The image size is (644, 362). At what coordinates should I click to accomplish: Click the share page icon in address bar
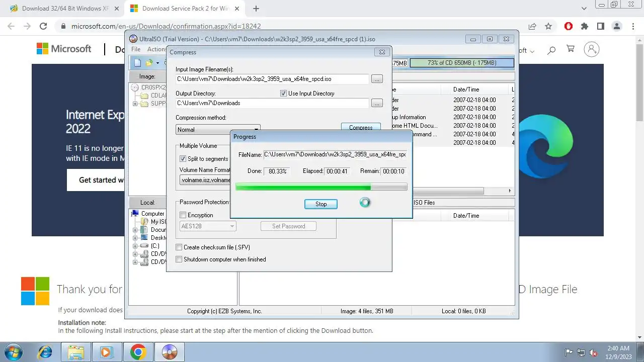[532, 26]
